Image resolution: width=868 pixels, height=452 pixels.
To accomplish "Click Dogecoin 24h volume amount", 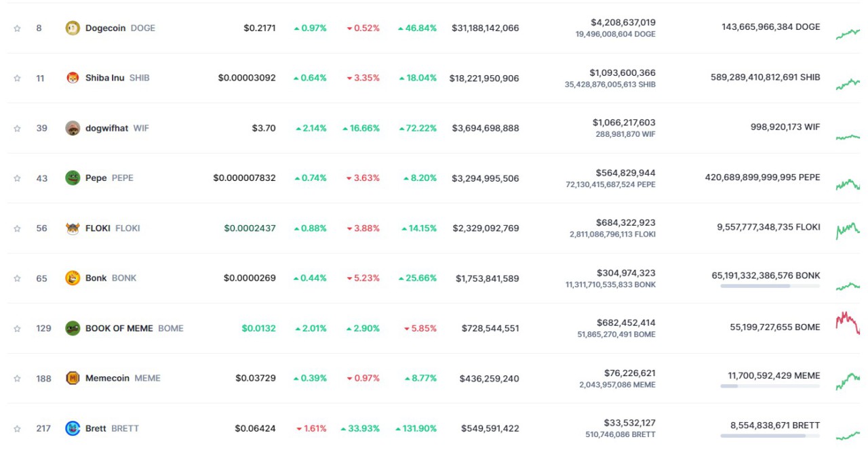I will (623, 22).
